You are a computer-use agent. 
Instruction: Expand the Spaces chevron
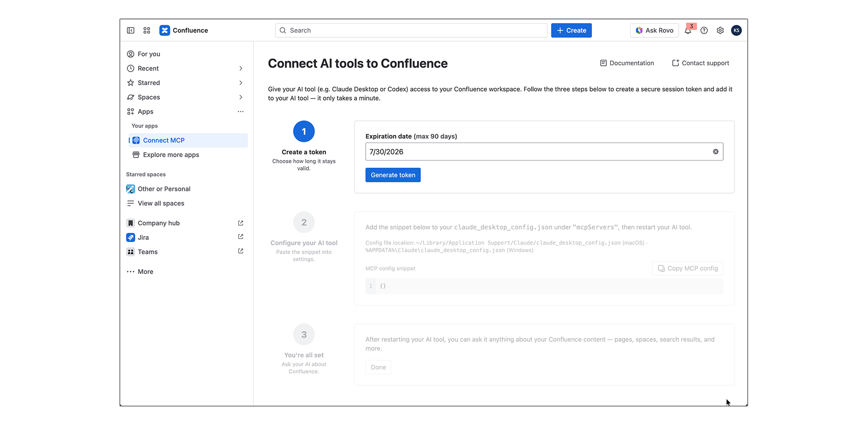241,97
